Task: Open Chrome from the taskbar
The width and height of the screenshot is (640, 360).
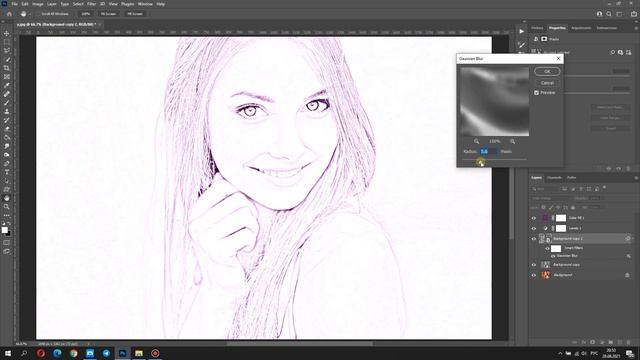Action: (73, 353)
